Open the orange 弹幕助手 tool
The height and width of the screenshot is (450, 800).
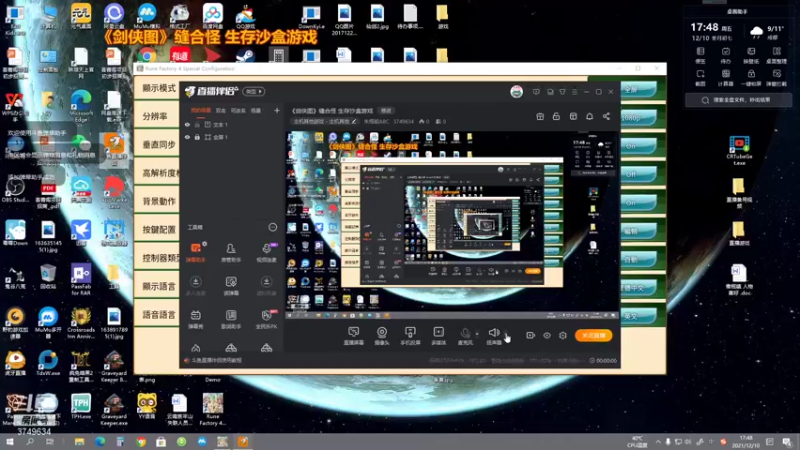pyautogui.click(x=195, y=252)
